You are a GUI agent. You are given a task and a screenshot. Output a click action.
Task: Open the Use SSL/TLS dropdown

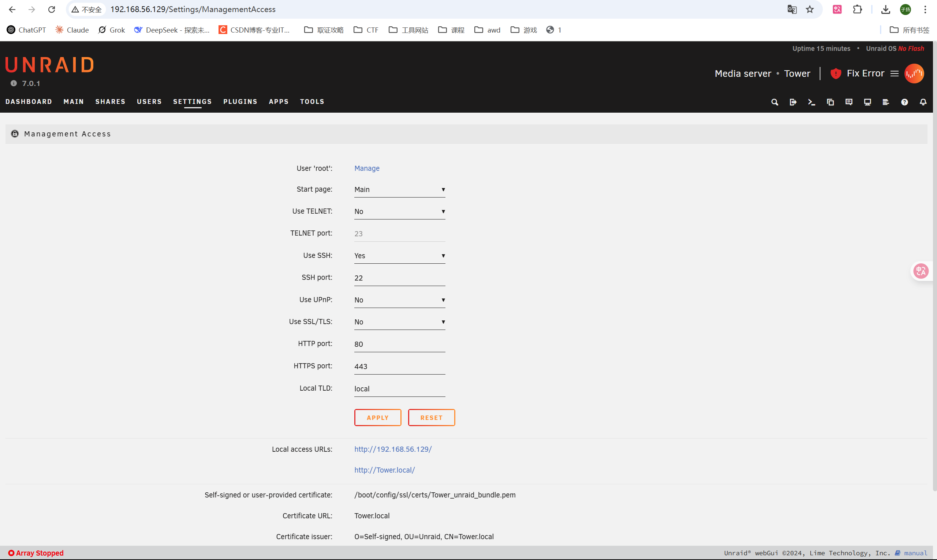[399, 322]
